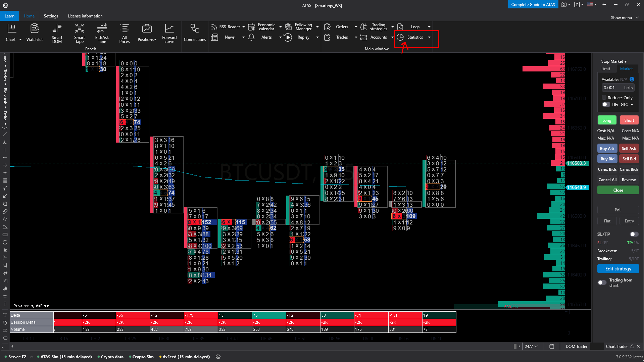The image size is (644, 362).
Task: Toggle the SL/TP switch
Action: pyautogui.click(x=634, y=234)
